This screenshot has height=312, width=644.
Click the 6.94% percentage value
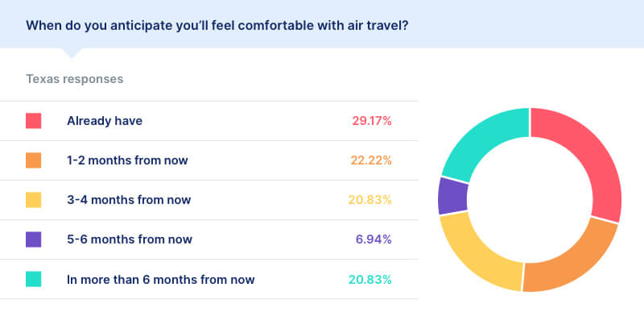coord(374,239)
